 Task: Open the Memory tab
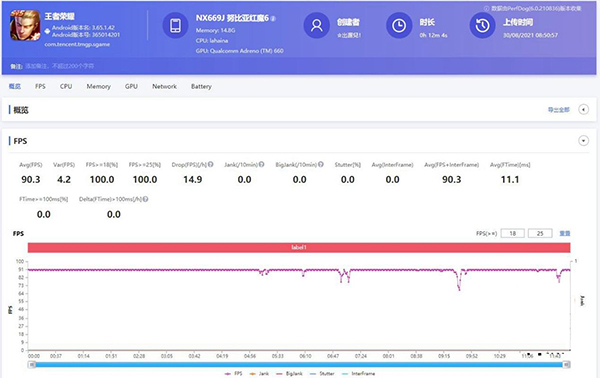98,86
